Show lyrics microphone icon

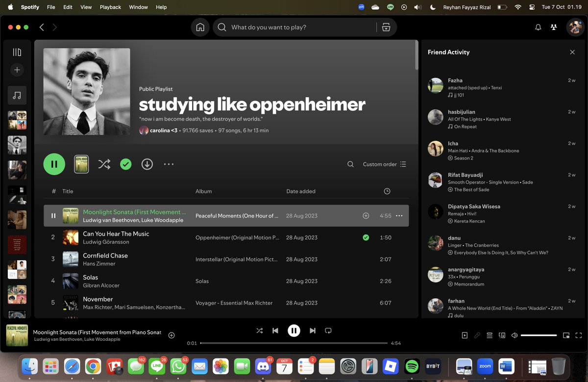click(x=477, y=335)
